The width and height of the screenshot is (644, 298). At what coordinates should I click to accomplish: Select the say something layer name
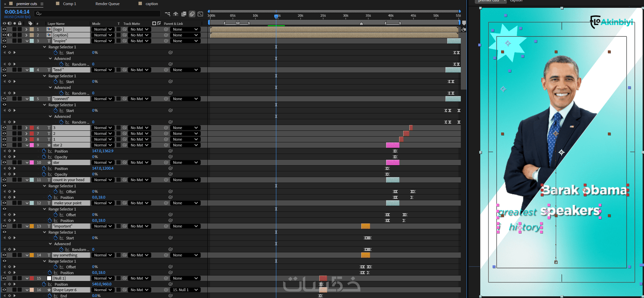pos(65,255)
